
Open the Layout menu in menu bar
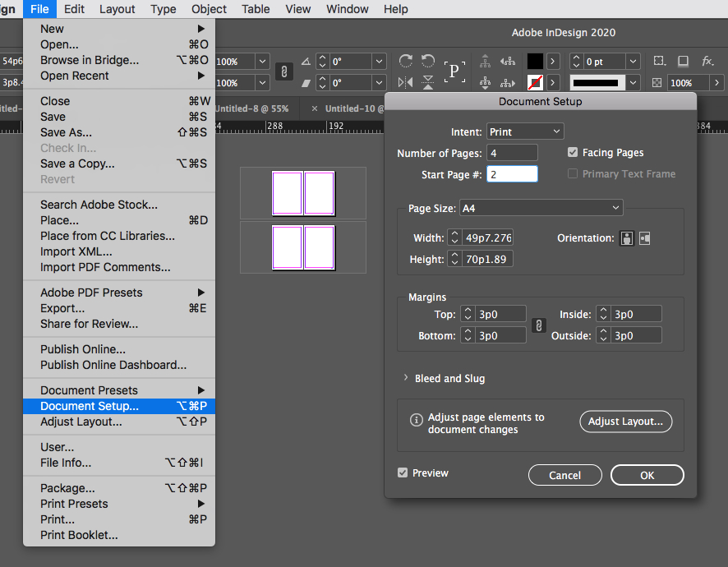117,9
